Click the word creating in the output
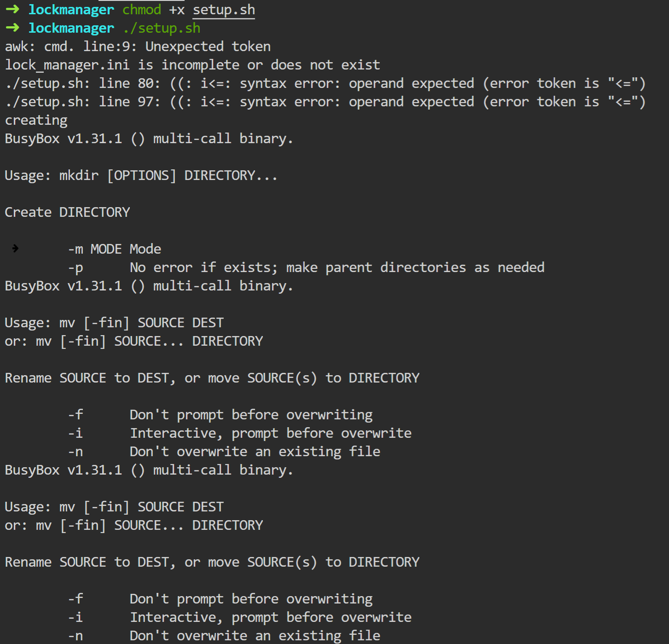This screenshot has width=669, height=644. pyautogui.click(x=36, y=120)
